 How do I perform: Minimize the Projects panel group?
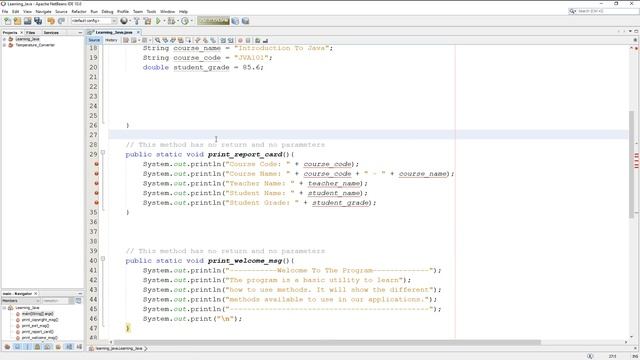pos(80,32)
